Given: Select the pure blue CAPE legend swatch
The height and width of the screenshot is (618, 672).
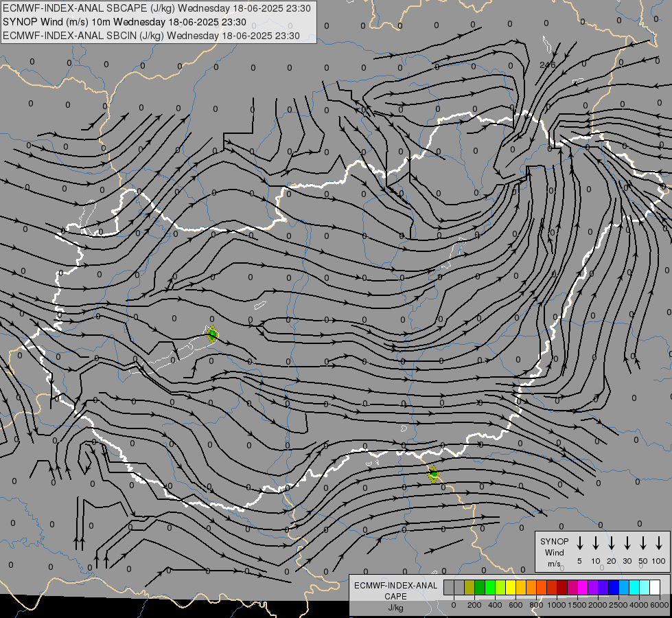Looking at the screenshot, I should [614, 587].
